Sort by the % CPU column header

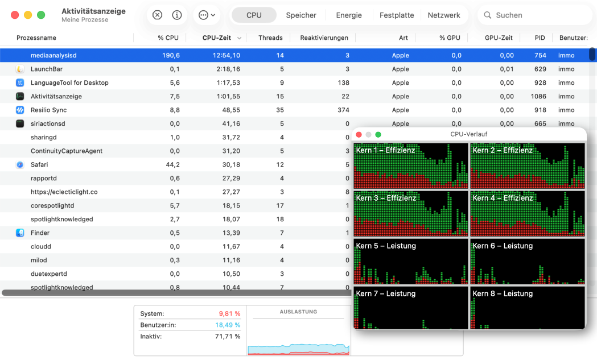168,38
